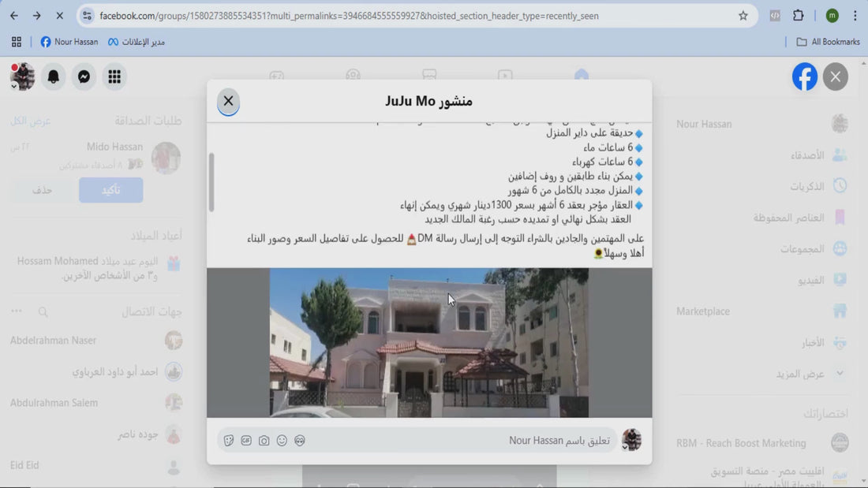The width and height of the screenshot is (868, 488).
Task: Switch commenting profile via avatar arrow
Action: coord(625,447)
